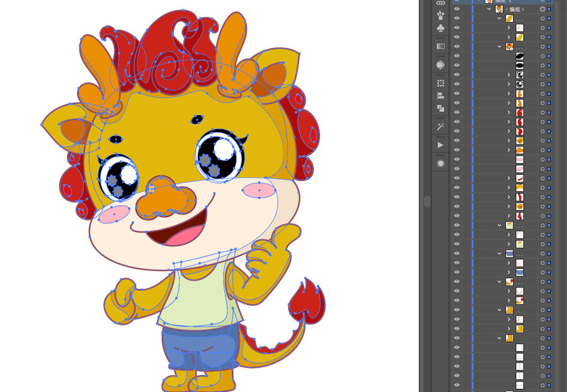Click selection square on blue shorts group row
The height and width of the screenshot is (392, 567).
coord(549,254)
